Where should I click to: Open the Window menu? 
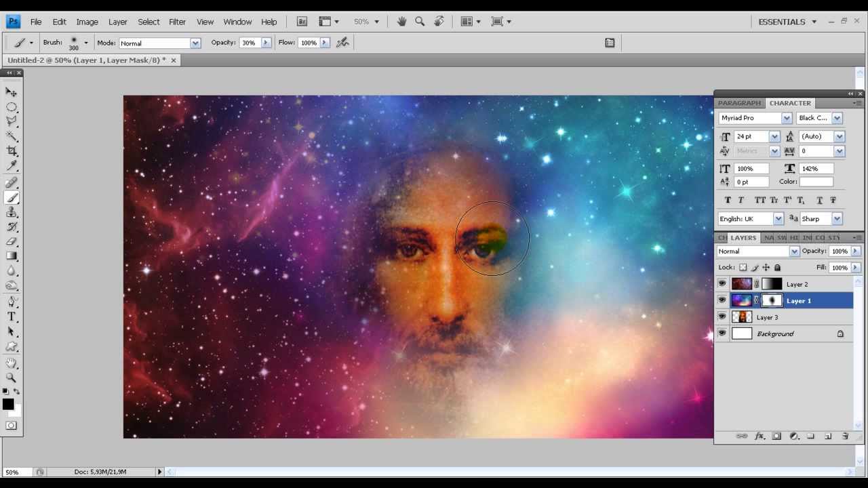click(x=237, y=22)
